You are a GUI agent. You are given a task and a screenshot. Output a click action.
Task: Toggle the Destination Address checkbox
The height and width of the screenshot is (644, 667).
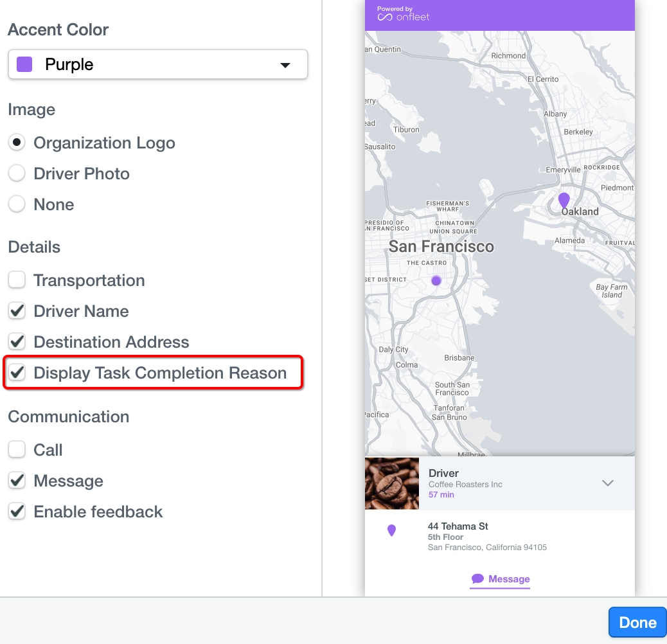click(x=17, y=342)
